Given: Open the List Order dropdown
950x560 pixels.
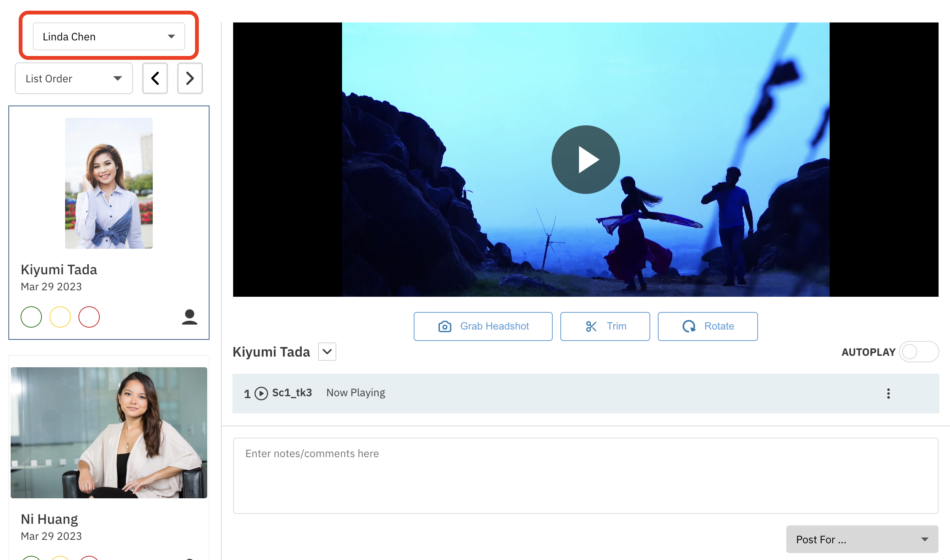Looking at the screenshot, I should [x=74, y=78].
